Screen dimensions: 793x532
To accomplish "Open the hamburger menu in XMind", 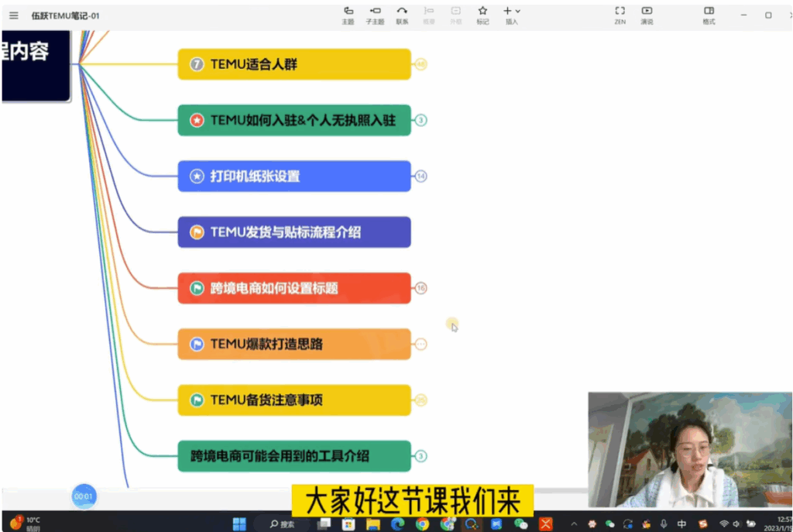I will pyautogui.click(x=14, y=15).
